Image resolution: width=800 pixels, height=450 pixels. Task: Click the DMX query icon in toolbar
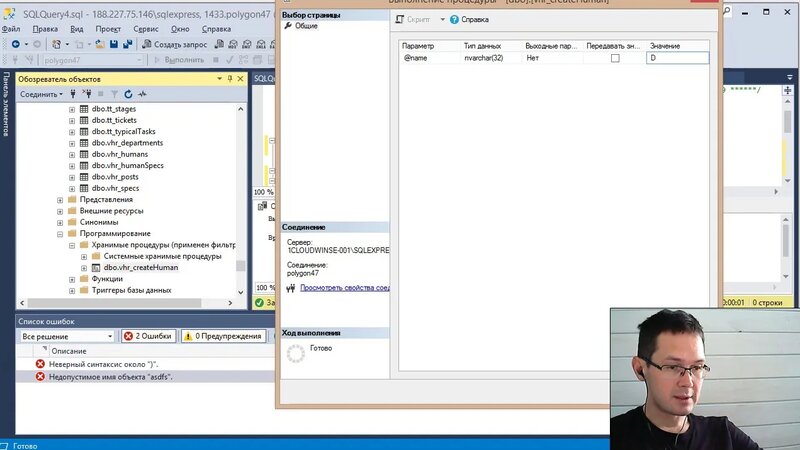pos(247,44)
